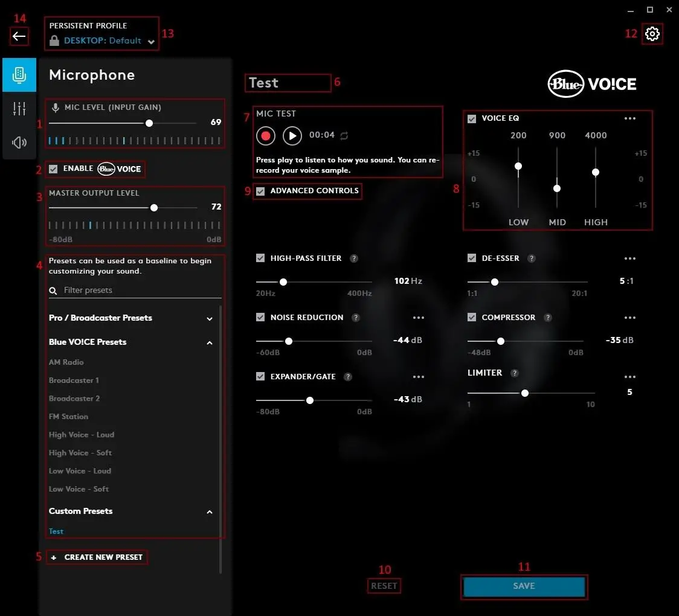Collapse Blue VO!CE Presets

click(x=210, y=343)
